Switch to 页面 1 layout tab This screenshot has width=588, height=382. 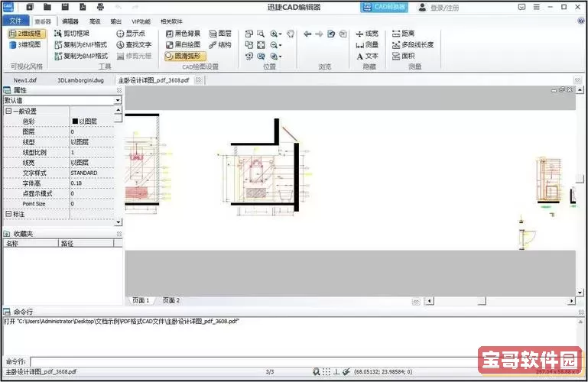pyautogui.click(x=141, y=300)
